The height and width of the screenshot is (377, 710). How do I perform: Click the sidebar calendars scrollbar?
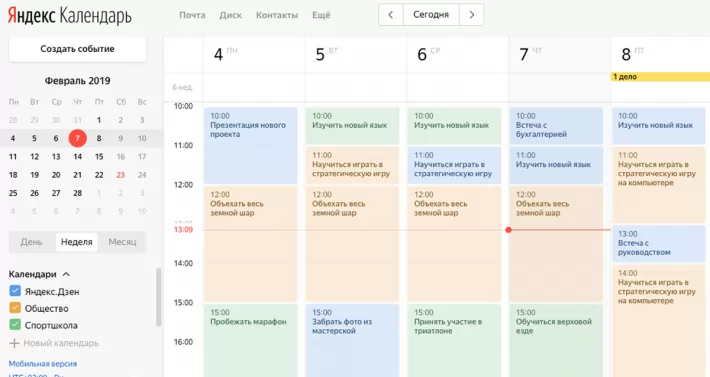pyautogui.click(x=158, y=297)
